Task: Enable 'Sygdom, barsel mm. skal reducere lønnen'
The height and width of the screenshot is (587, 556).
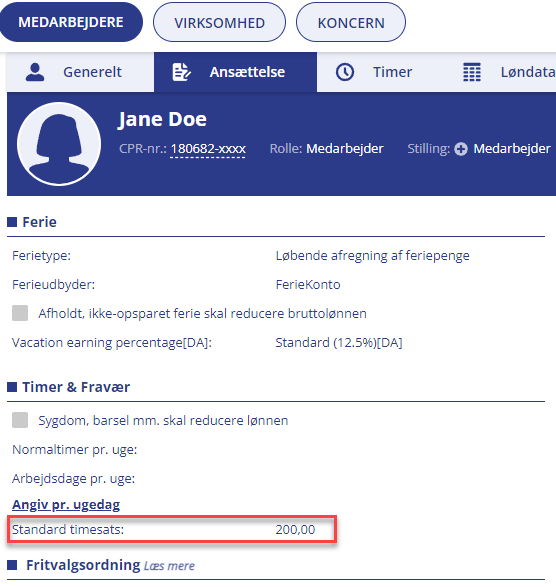Action: 20,420
